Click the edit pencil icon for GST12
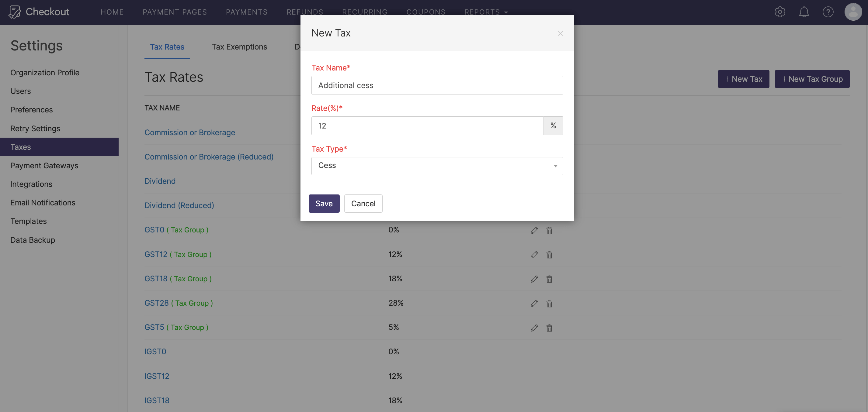 pos(533,254)
